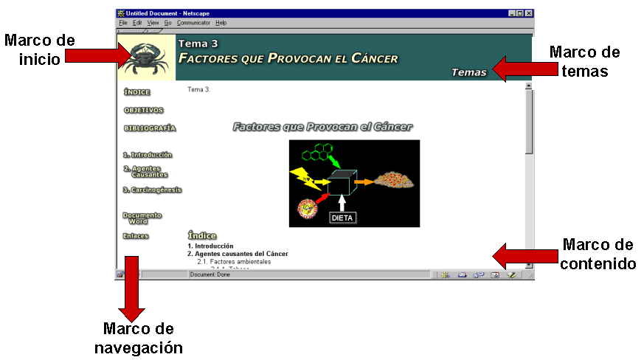
Task: Open the Documento Word link
Action: coord(142,218)
